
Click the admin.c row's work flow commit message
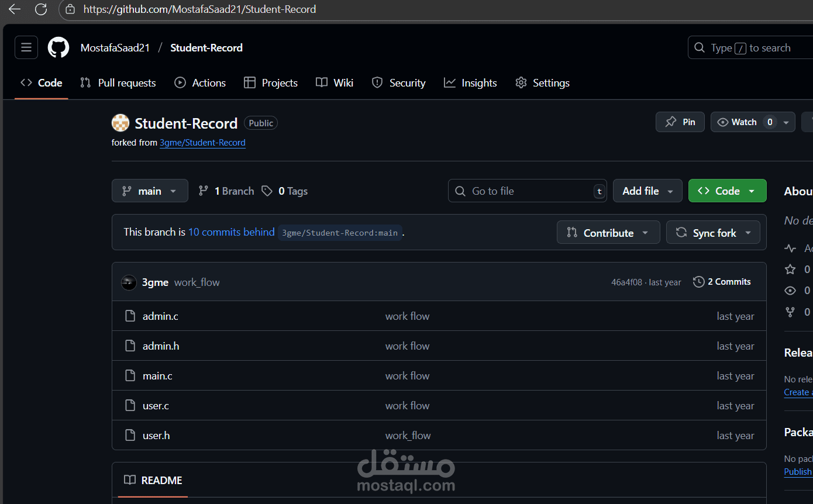coord(407,316)
